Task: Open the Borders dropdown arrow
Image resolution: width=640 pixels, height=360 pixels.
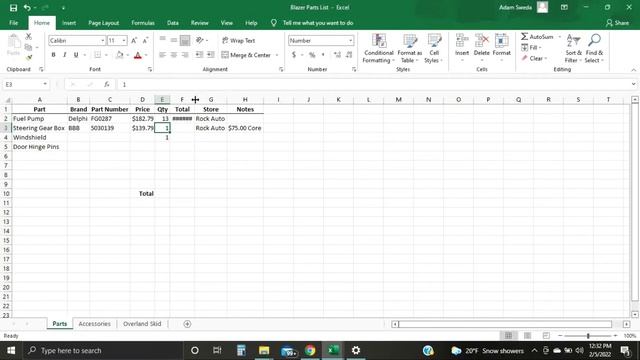Action: [x=107, y=55]
